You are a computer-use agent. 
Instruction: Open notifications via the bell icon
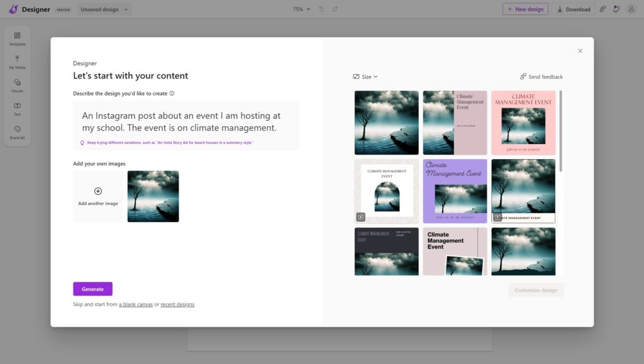pos(616,9)
